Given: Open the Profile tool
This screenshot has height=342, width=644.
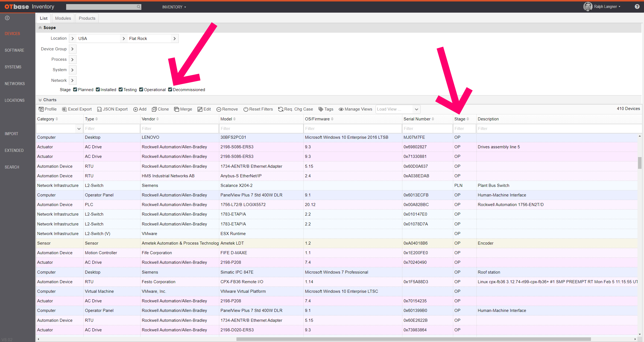Looking at the screenshot, I should tap(48, 109).
